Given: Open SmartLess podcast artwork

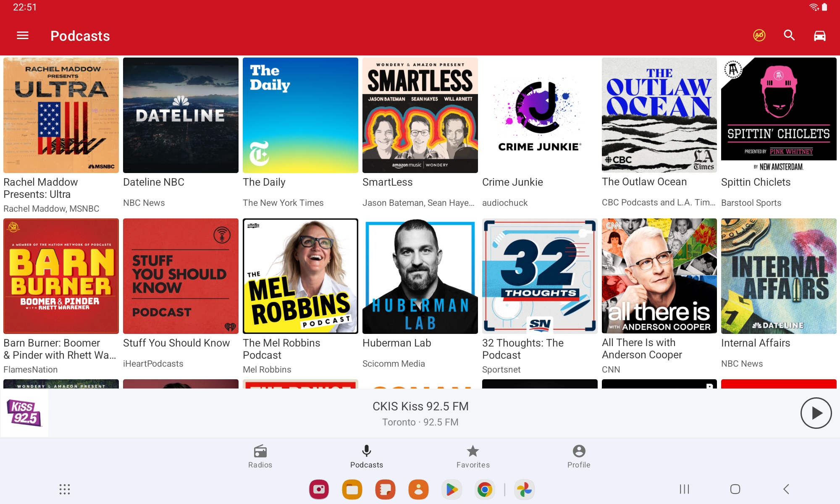Looking at the screenshot, I should [420, 115].
